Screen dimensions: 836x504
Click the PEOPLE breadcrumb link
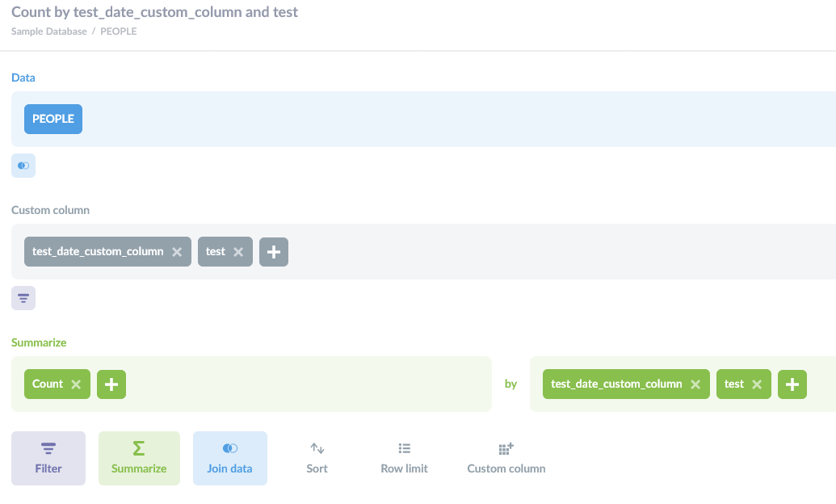116,31
